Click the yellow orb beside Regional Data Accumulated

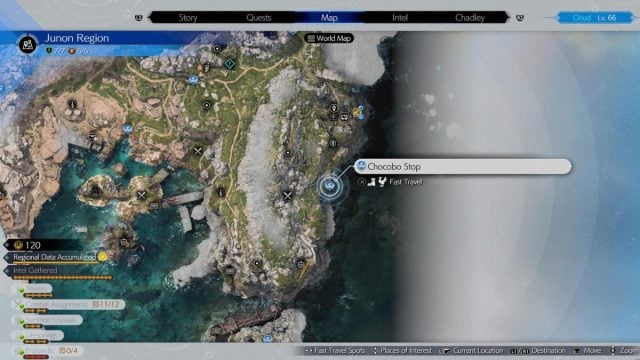point(102,257)
